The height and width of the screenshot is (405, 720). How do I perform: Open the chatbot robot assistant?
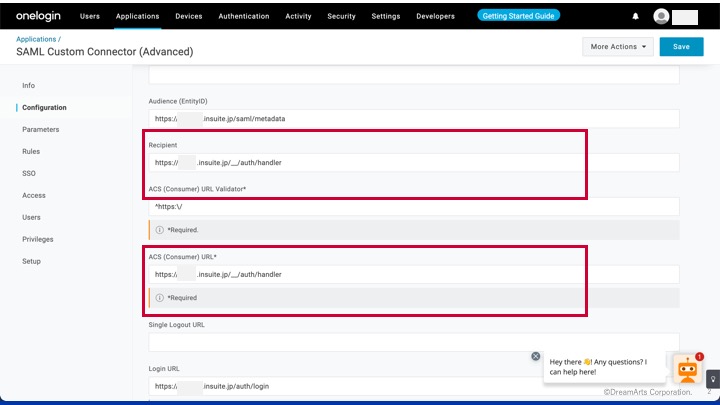click(687, 369)
